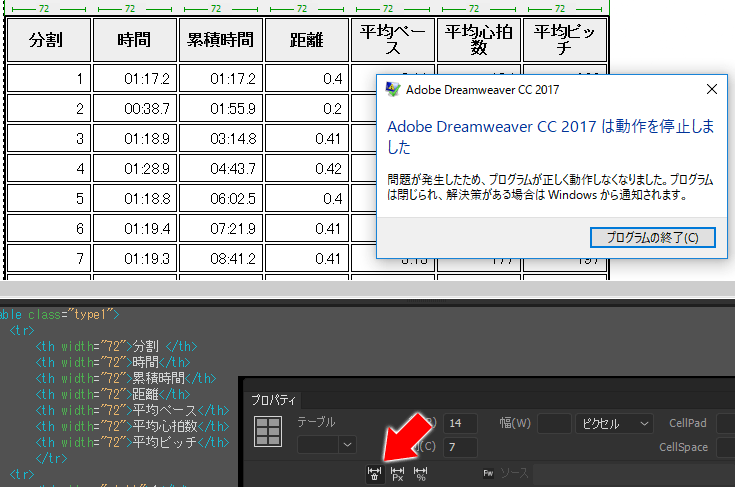Click the 分割 table header cell

pyautogui.click(x=46, y=40)
